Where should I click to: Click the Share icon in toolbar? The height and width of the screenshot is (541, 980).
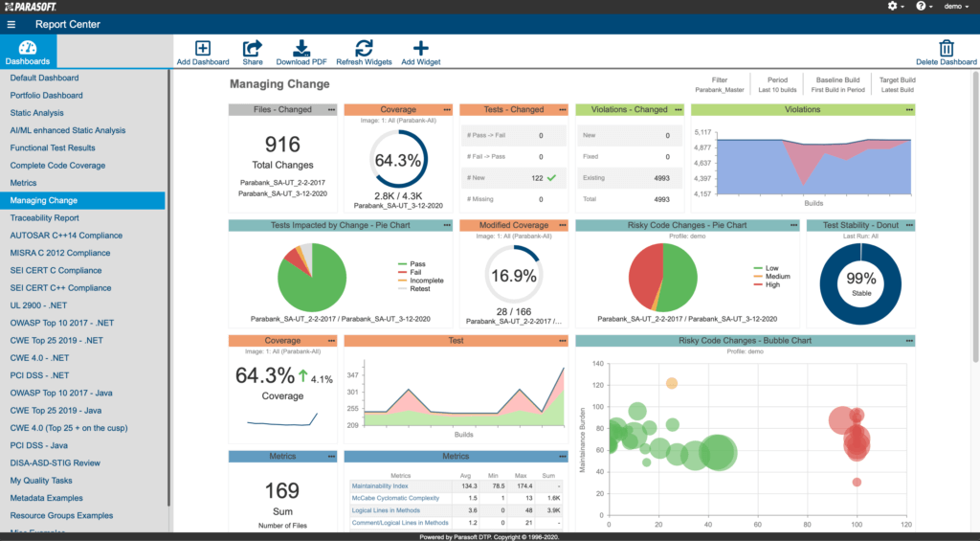click(x=253, y=48)
